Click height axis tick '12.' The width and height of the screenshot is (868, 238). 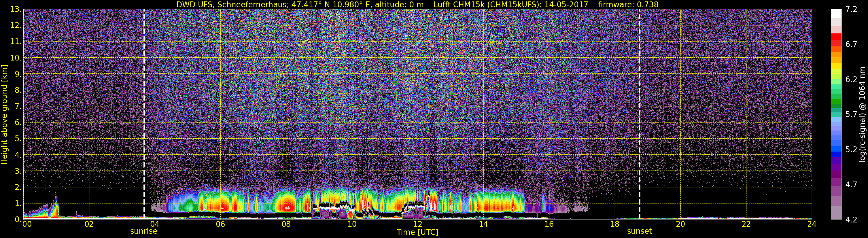[x=16, y=26]
